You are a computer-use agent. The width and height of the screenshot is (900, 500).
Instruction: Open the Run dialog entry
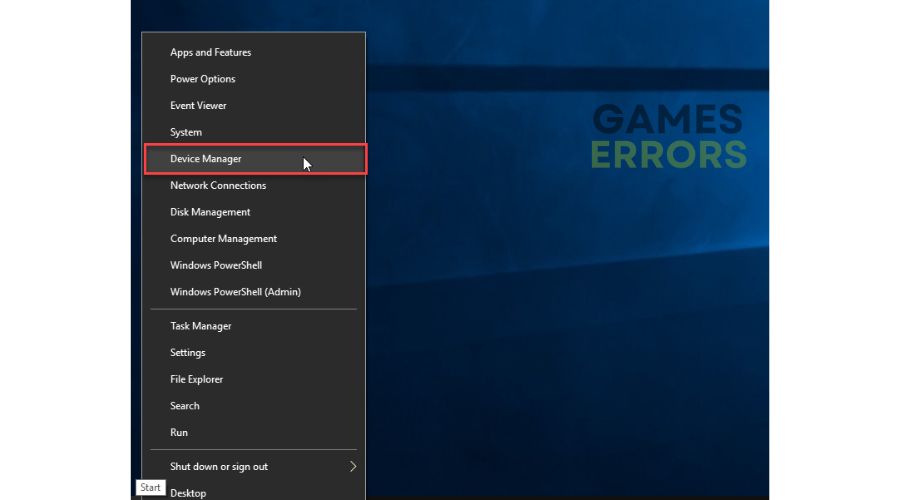[179, 433]
